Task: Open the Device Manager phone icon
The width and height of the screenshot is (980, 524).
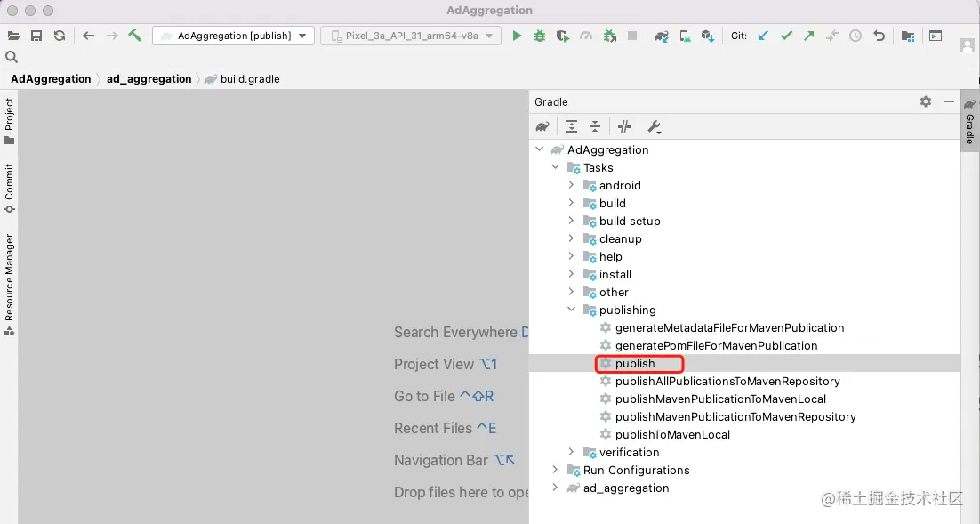Action: 685,36
